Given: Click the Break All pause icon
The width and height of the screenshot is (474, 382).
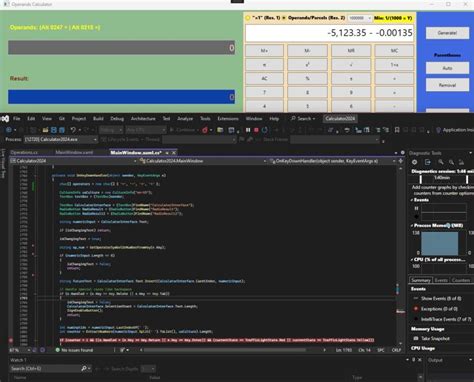Looking at the screenshot, I should 248,130.
